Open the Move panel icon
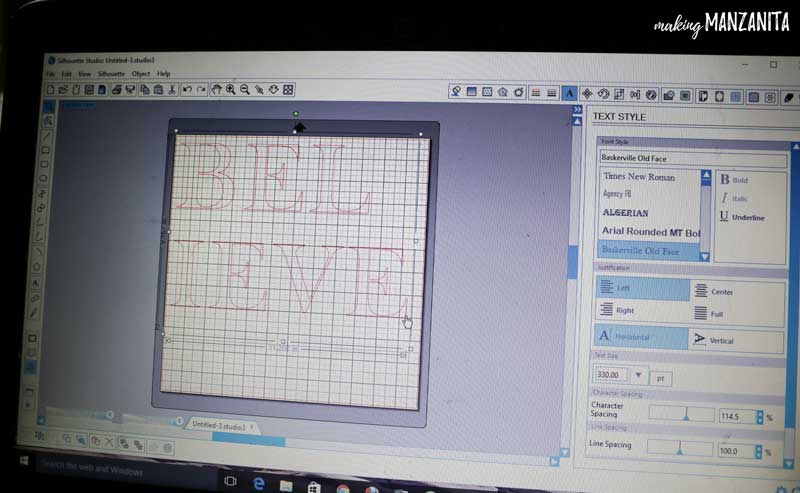The image size is (800, 493). [587, 93]
